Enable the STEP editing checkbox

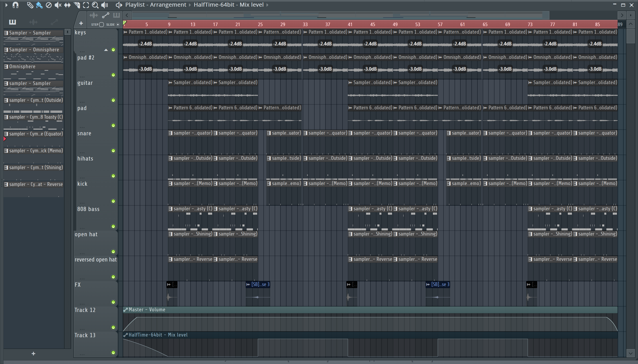click(x=101, y=25)
